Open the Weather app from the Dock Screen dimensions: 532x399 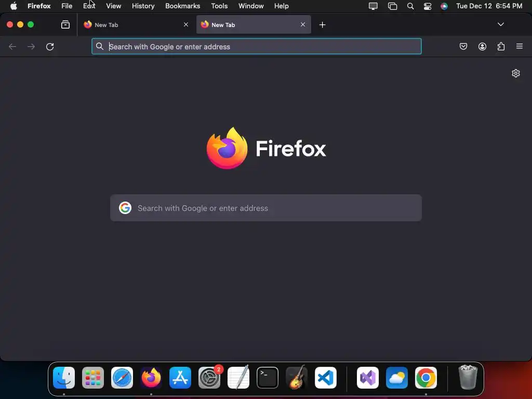[x=397, y=378]
